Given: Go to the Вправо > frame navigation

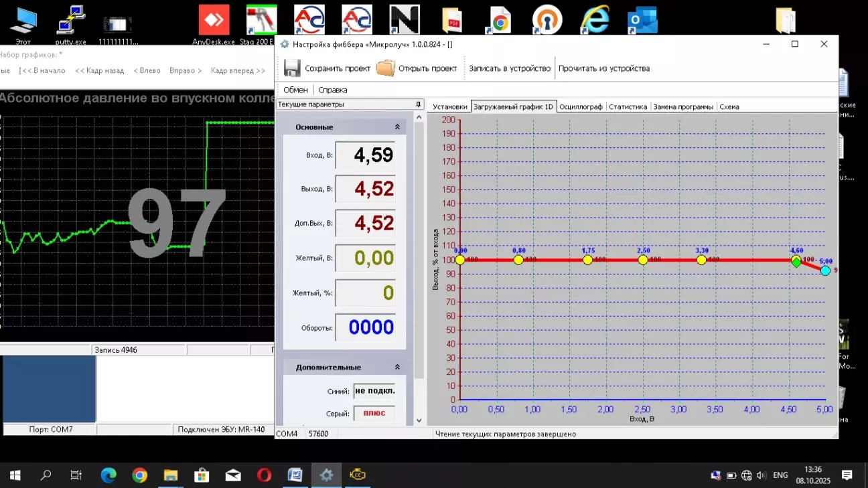Looking at the screenshot, I should [x=186, y=70].
